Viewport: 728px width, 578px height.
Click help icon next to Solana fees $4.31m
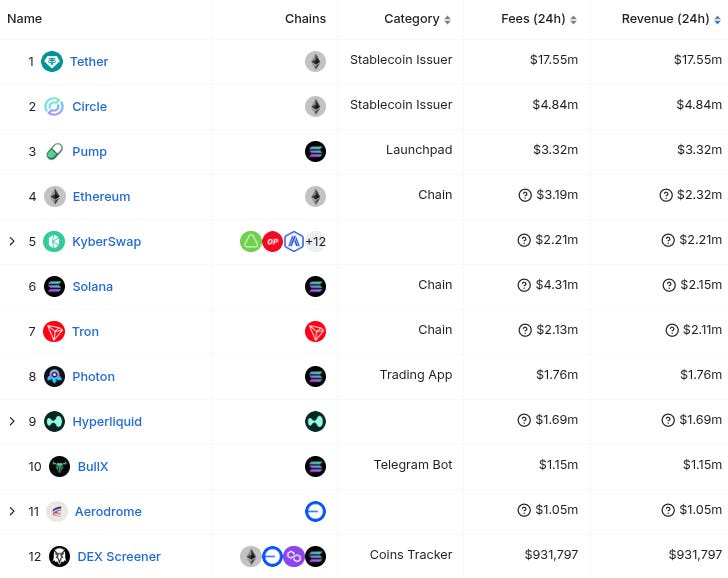point(524,285)
